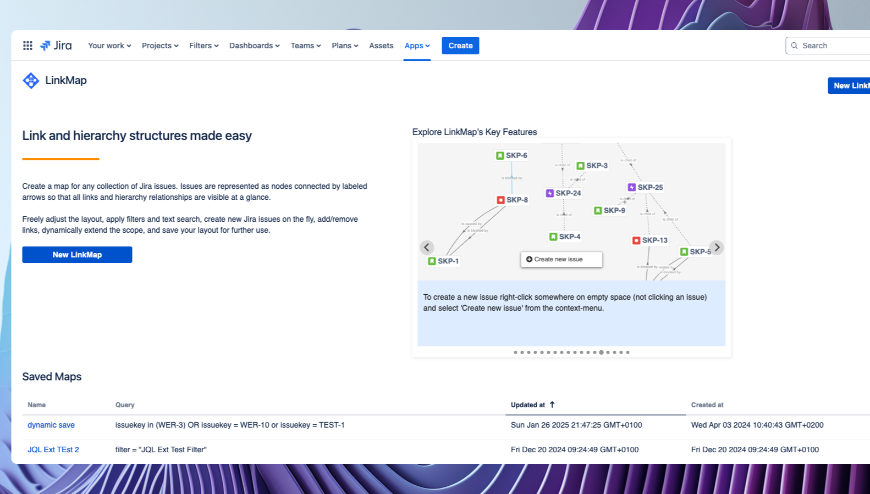
Task: Click the carousel feature screenshot thumbnail
Action: 571,212
